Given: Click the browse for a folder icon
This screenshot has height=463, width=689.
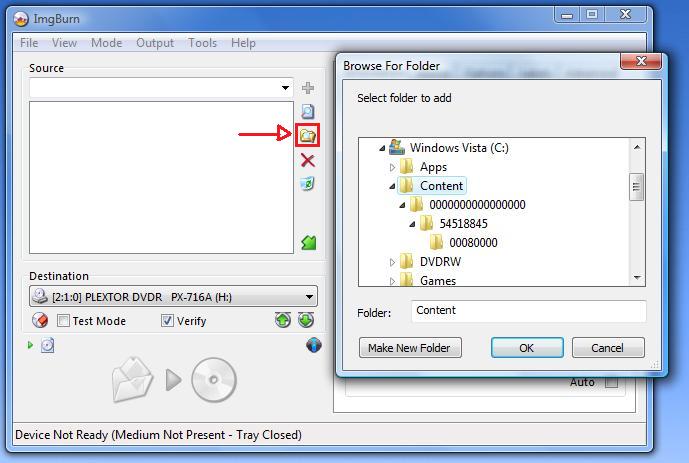Looking at the screenshot, I should pyautogui.click(x=307, y=135).
